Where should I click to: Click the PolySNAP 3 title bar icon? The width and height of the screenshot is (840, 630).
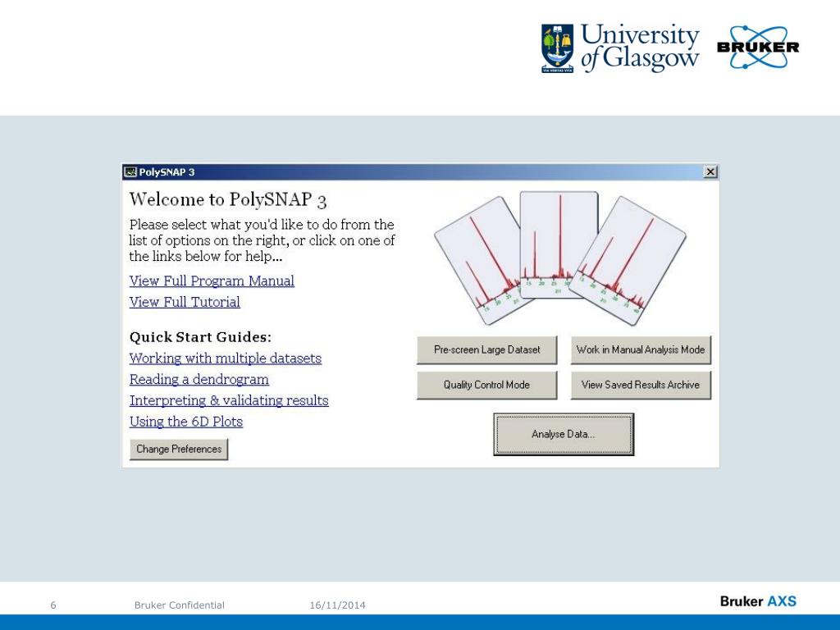click(130, 172)
